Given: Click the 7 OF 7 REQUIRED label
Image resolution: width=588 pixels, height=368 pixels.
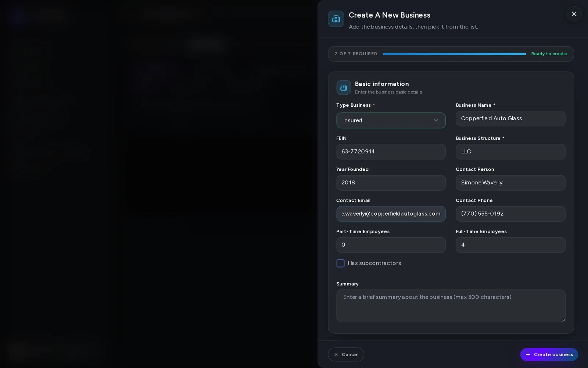Looking at the screenshot, I should pyautogui.click(x=356, y=54).
